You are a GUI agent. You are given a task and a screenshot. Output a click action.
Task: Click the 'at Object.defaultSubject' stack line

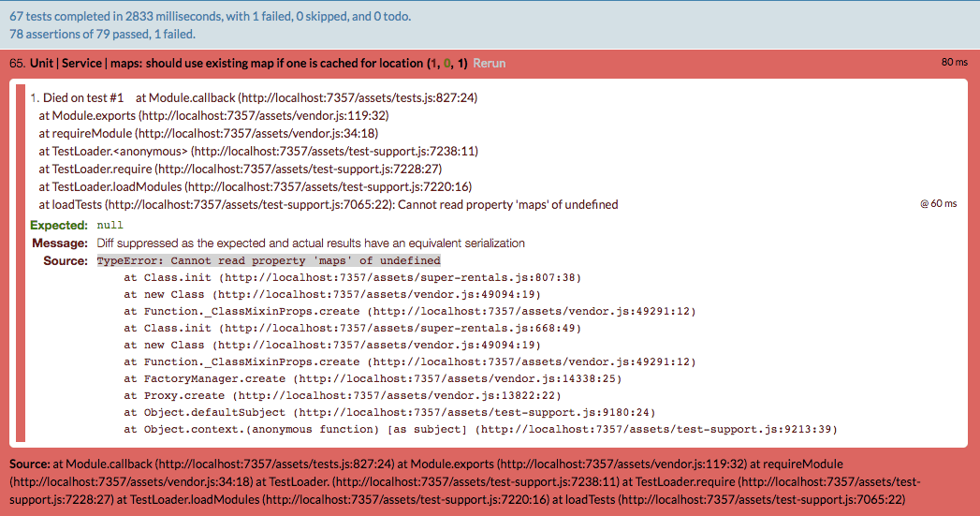pyautogui.click(x=389, y=412)
